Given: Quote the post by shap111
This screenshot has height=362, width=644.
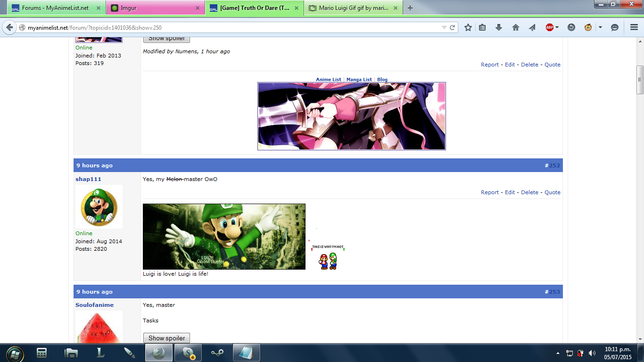Looking at the screenshot, I should [552, 192].
